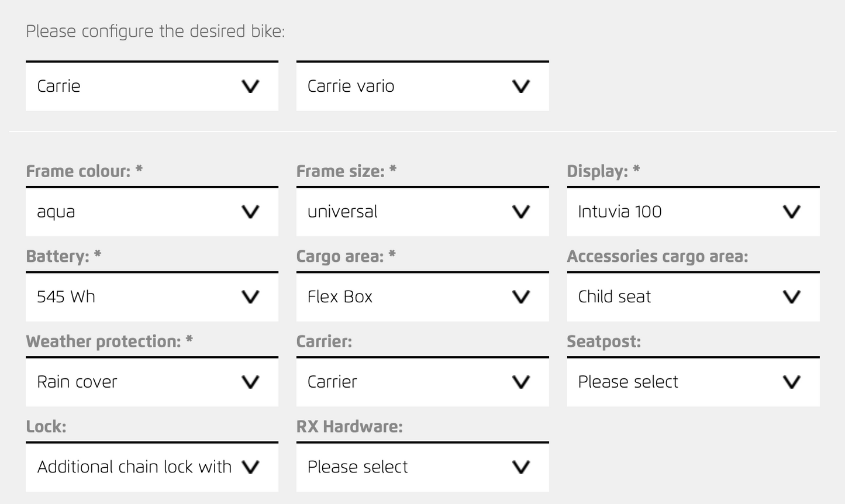Click the Flex Box cargo area chevron
The image size is (845, 504).
[520, 297]
